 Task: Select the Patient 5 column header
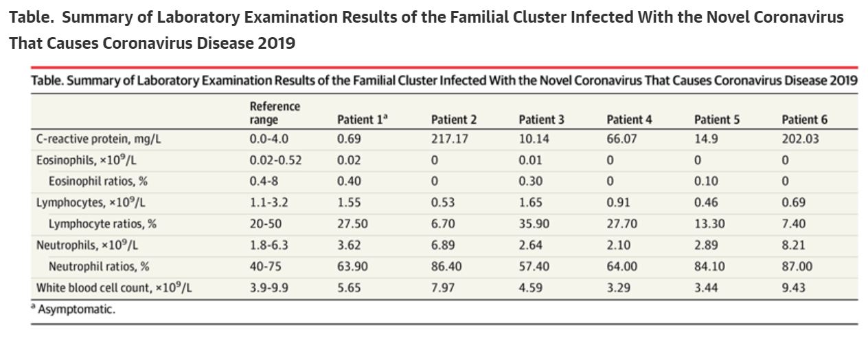(717, 120)
